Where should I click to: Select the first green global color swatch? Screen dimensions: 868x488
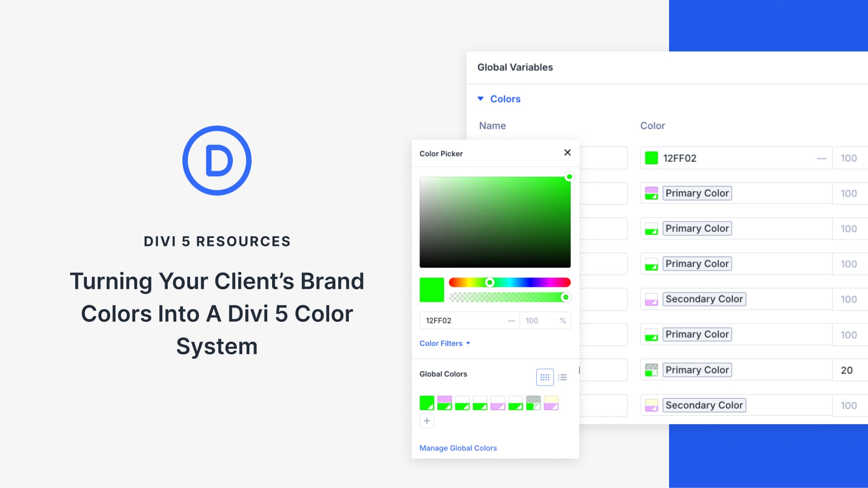[x=426, y=402]
